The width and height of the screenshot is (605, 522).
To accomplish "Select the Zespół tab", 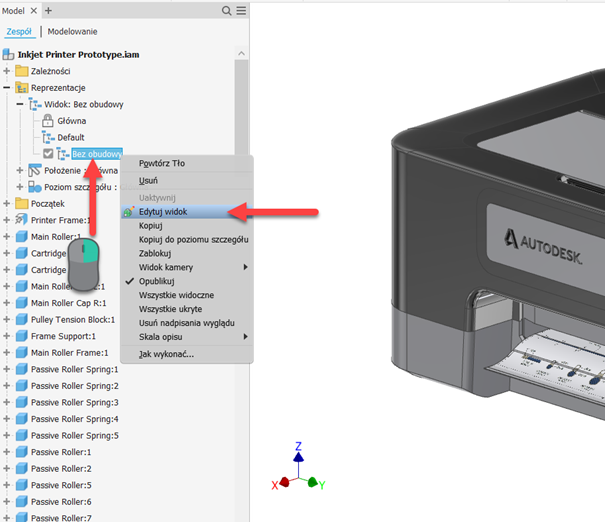I will (19, 31).
